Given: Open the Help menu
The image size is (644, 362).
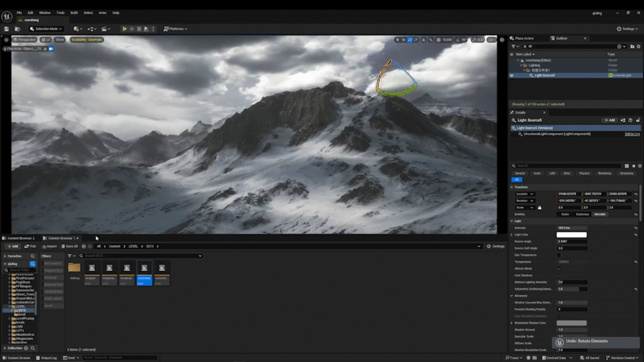Looking at the screenshot, I should click(116, 13).
